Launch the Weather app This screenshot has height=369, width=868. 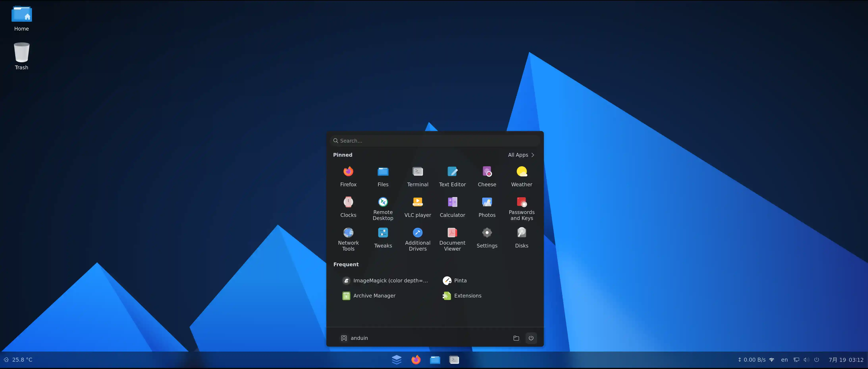pyautogui.click(x=521, y=175)
